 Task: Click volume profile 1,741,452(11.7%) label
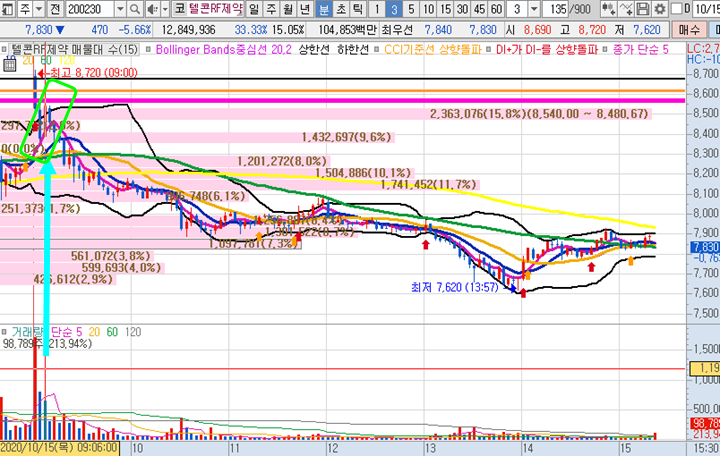point(428,185)
